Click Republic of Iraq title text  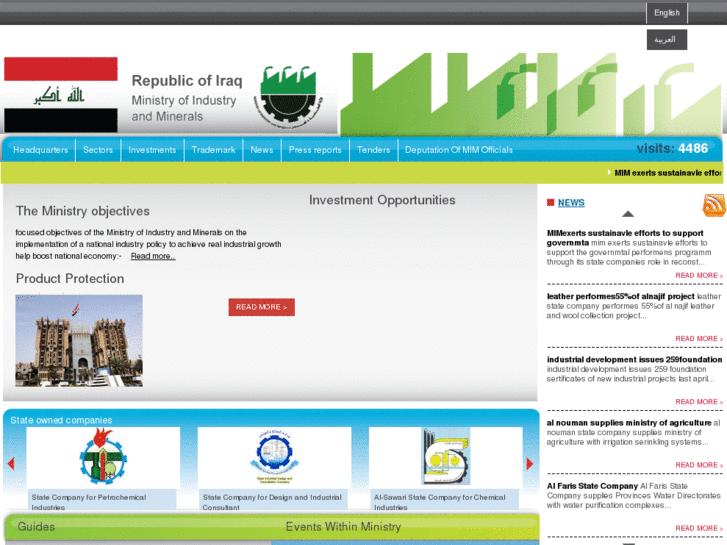pyautogui.click(x=187, y=81)
